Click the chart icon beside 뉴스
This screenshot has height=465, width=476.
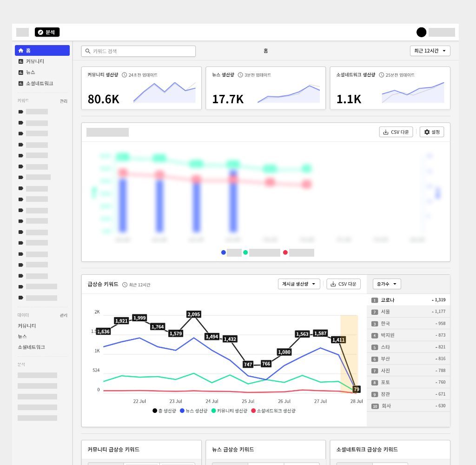click(x=20, y=73)
